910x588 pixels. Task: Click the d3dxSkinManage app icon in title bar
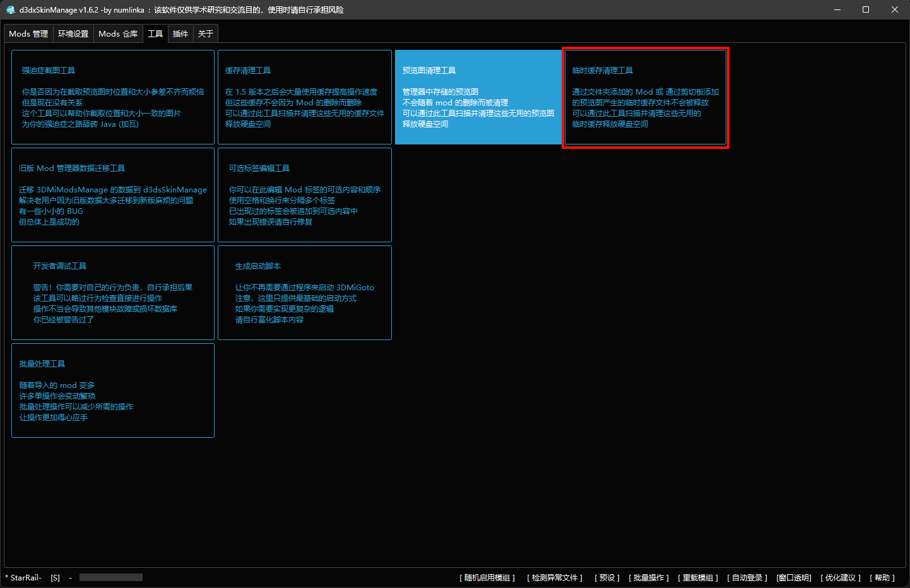click(x=10, y=9)
